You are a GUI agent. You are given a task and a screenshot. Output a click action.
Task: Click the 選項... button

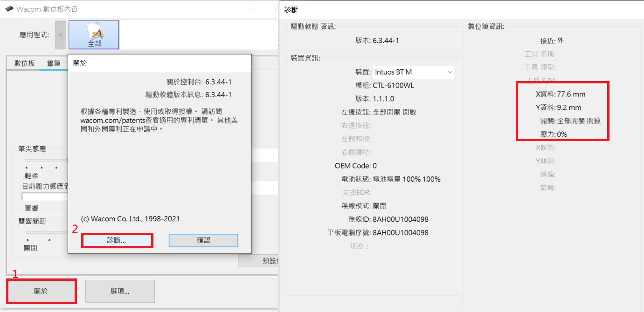(x=120, y=291)
